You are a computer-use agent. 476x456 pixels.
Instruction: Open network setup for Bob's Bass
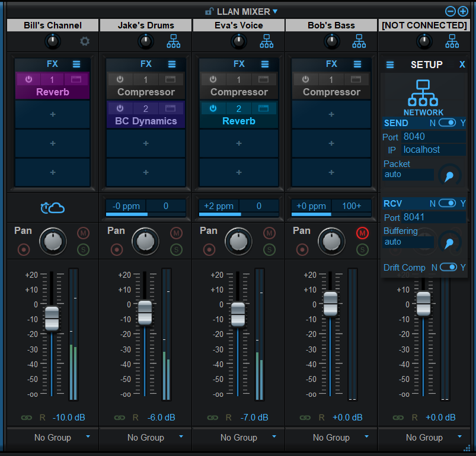point(359,41)
